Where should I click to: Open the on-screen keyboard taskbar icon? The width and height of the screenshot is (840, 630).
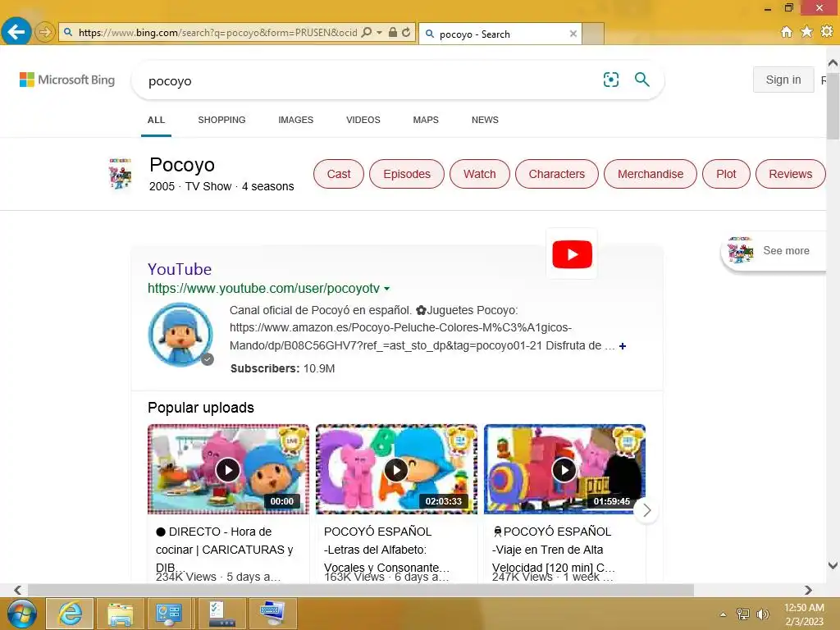pyautogui.click(x=272, y=614)
